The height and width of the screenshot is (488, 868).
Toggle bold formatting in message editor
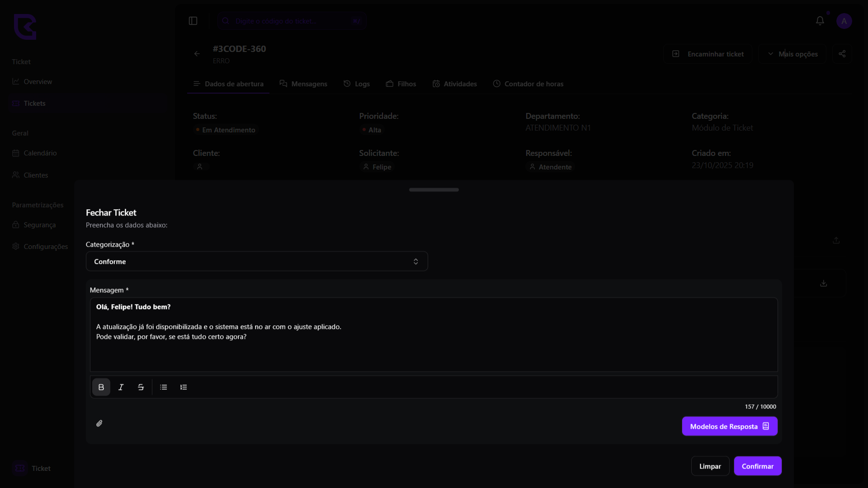101,387
